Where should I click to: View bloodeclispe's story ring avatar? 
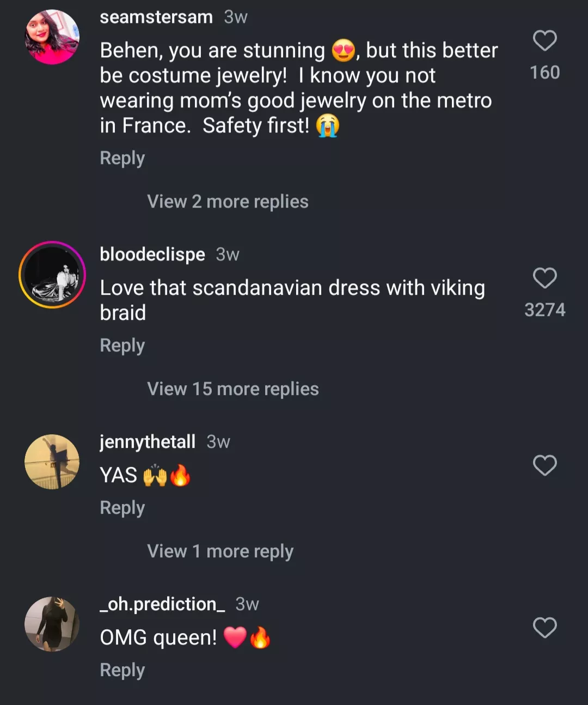pyautogui.click(x=52, y=275)
